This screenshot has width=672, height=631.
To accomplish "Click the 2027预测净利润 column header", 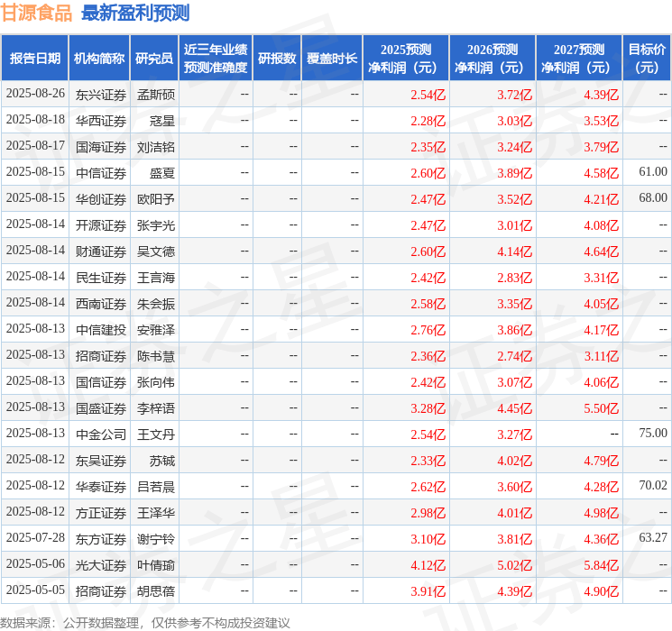I will 579,59.
